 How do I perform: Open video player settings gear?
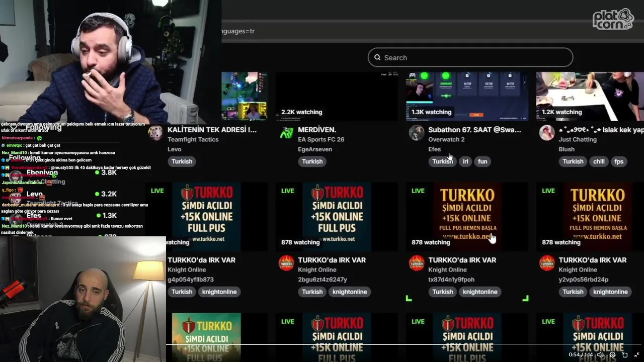(x=612, y=354)
